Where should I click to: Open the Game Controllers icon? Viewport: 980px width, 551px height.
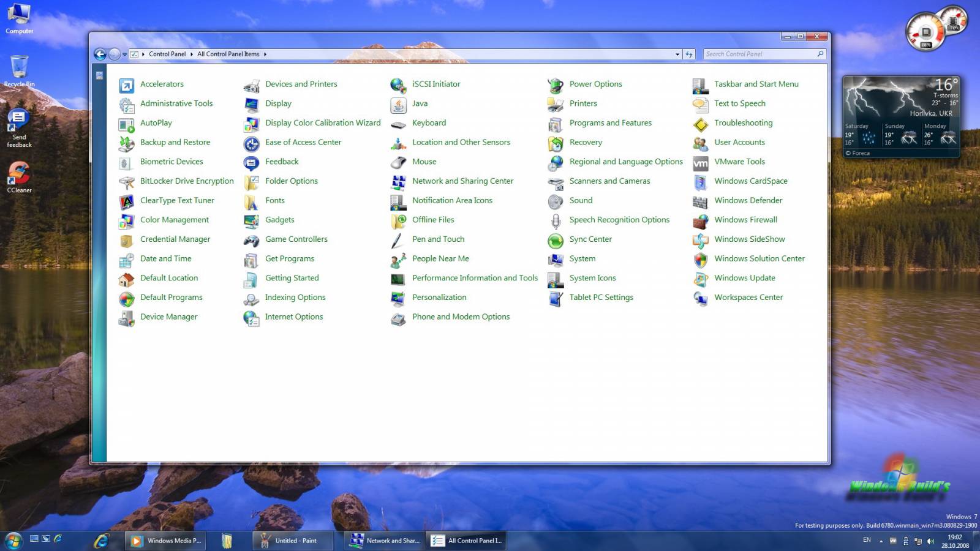click(251, 241)
